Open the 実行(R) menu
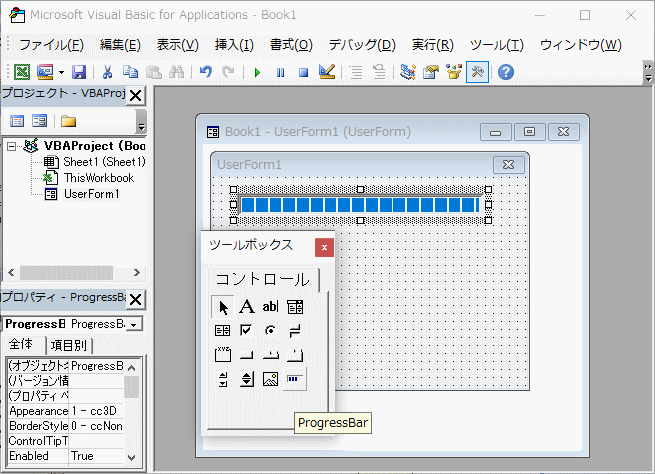Screen dimensions: 655x474 pos(432,45)
